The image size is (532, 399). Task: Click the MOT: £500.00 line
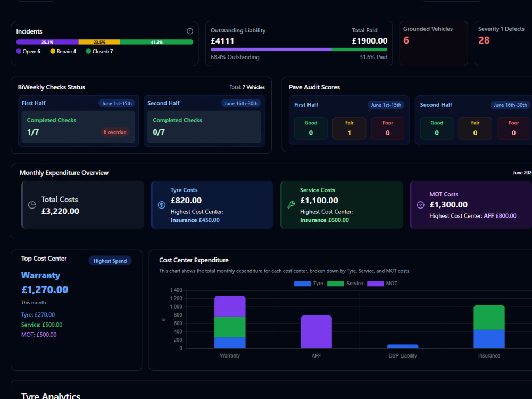coord(39,335)
